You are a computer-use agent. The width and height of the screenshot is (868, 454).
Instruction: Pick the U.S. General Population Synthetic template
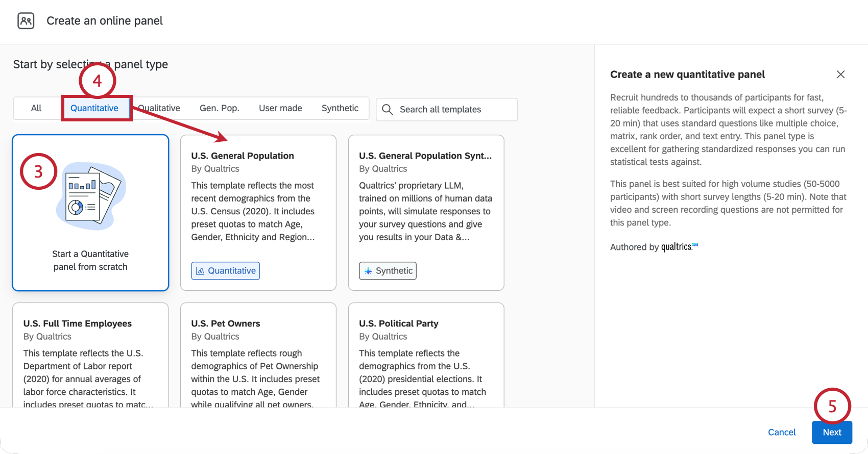click(x=426, y=204)
